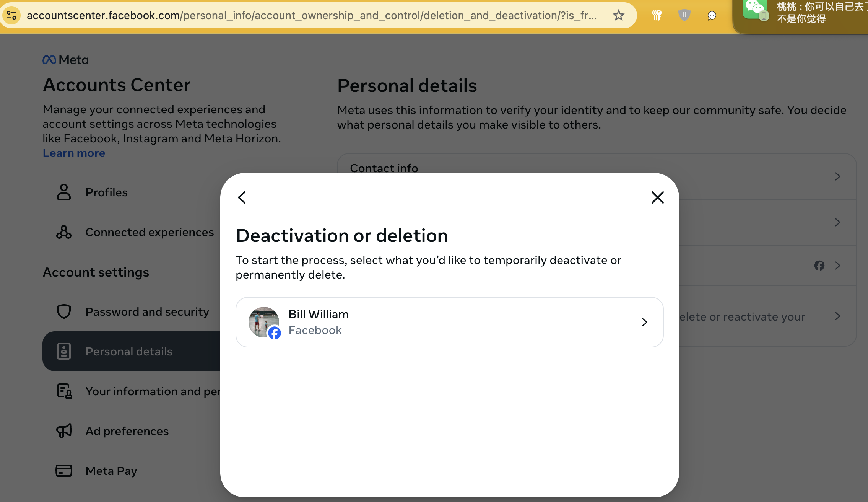Click the chevron beside the Facebook logo icon

coord(837,266)
